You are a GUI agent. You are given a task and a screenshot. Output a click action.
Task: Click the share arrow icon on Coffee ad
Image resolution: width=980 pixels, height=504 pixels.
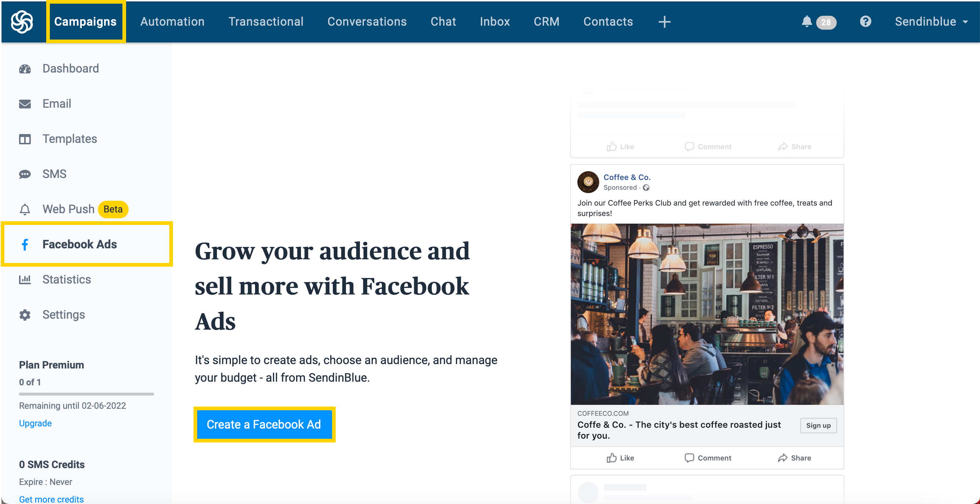782,458
